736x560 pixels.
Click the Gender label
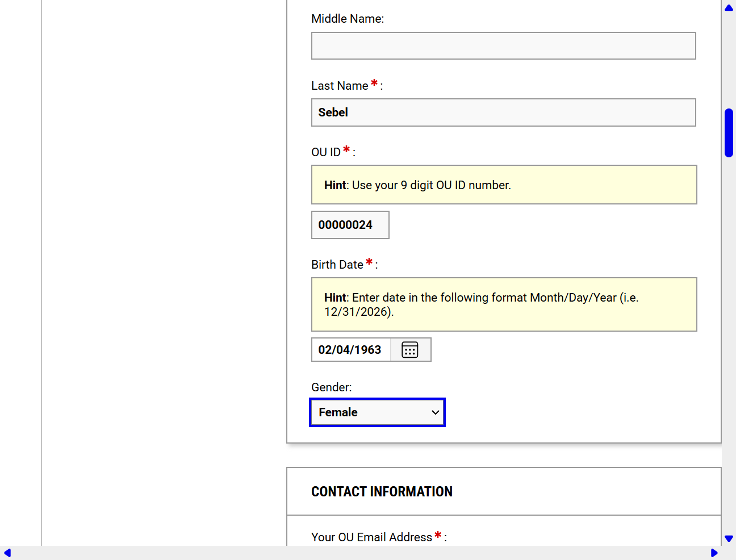coord(332,387)
